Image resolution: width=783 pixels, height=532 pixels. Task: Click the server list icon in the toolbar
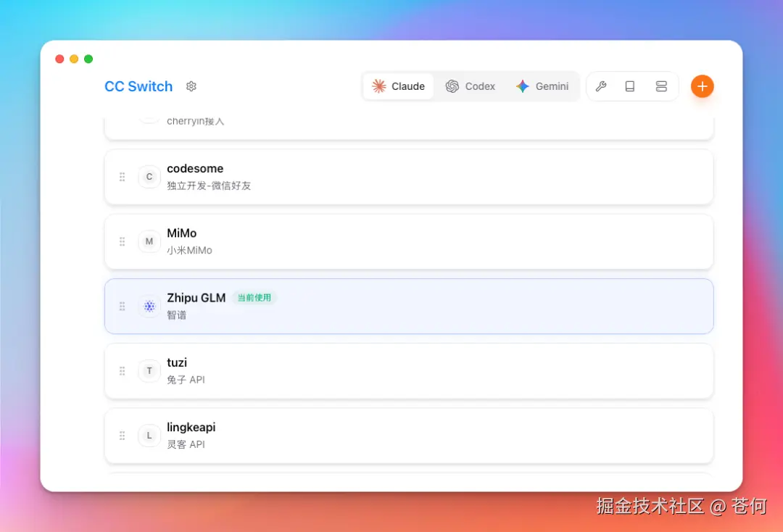click(x=661, y=86)
